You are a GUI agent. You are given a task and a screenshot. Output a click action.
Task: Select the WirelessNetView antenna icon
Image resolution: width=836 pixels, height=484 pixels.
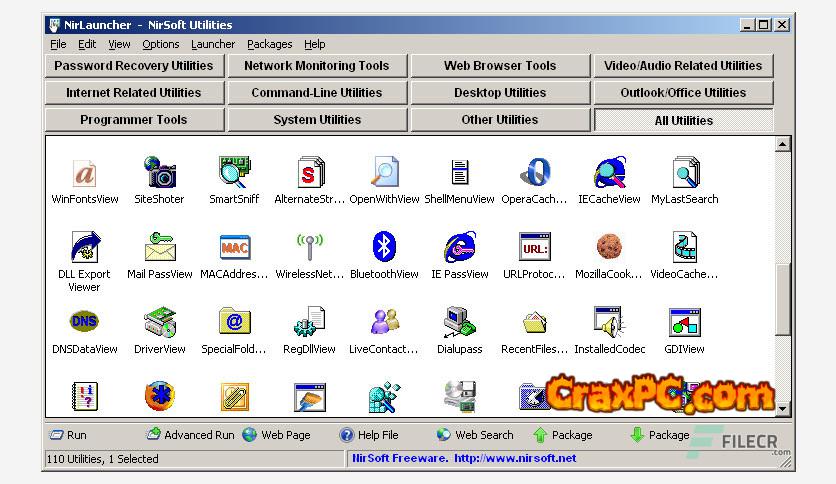pos(309,246)
